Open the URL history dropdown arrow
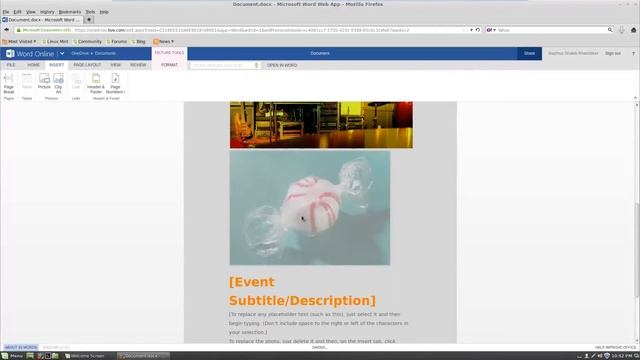Image resolution: width=640 pixels, height=360 pixels. pyautogui.click(x=471, y=30)
